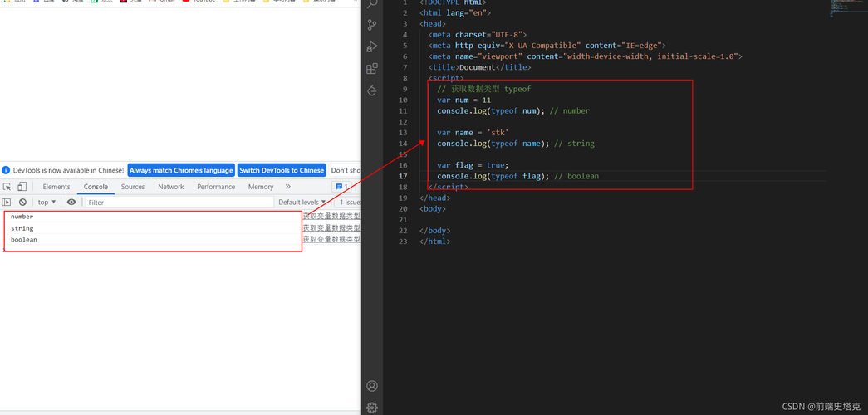
Task: Open source link beside string output
Action: coord(331,228)
